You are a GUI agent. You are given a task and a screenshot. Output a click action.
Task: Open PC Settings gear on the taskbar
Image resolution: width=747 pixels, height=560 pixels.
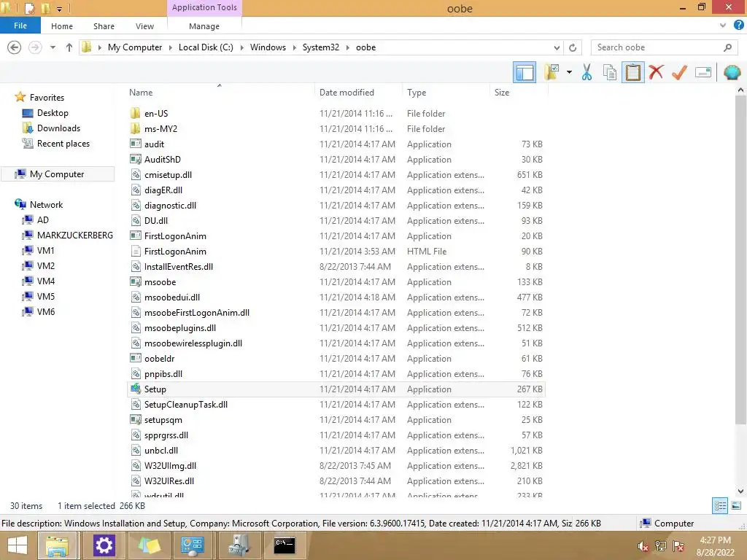(x=104, y=545)
